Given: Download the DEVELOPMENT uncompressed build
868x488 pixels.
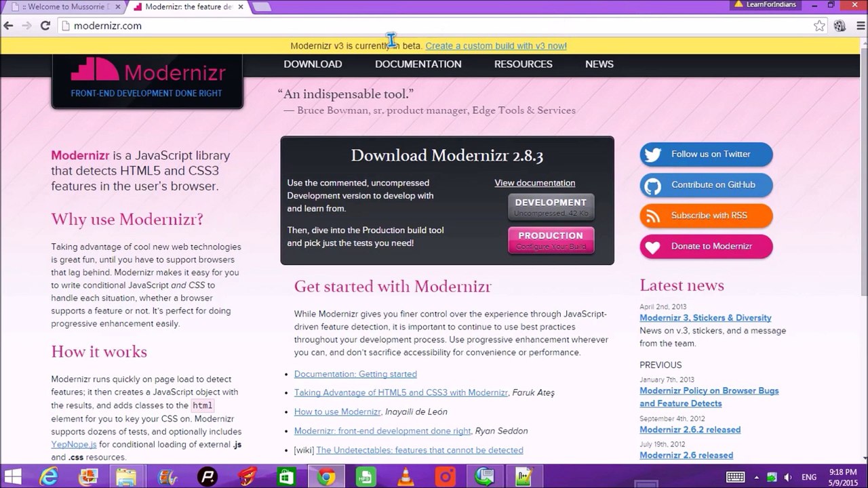Looking at the screenshot, I should click(551, 207).
